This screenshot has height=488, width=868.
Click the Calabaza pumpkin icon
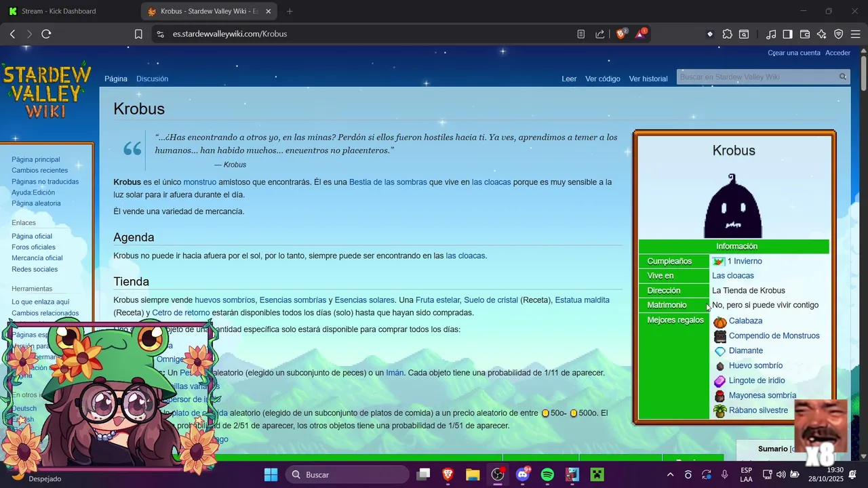tap(719, 321)
